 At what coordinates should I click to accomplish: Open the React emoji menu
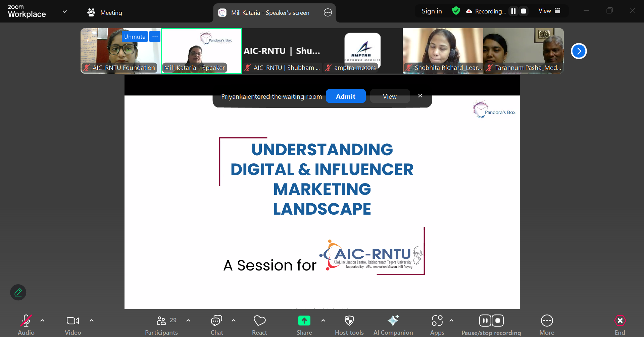pyautogui.click(x=259, y=325)
